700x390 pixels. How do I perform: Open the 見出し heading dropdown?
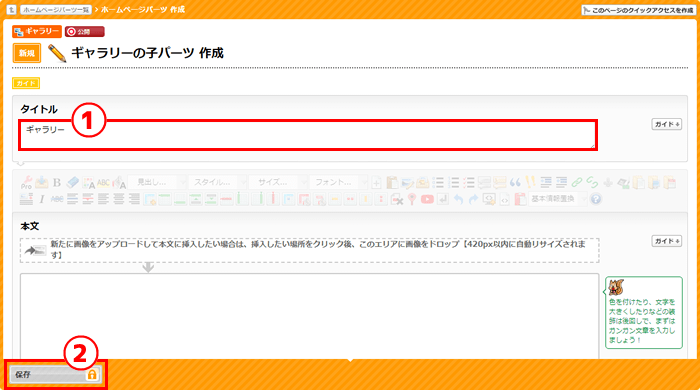click(x=158, y=182)
